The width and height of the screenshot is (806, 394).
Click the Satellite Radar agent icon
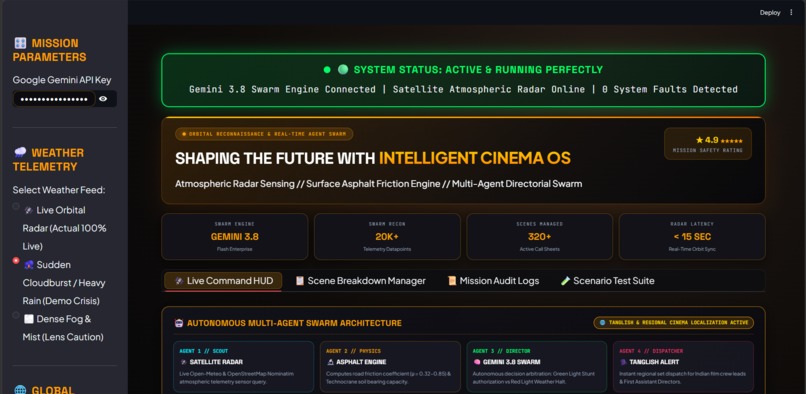pos(184,362)
